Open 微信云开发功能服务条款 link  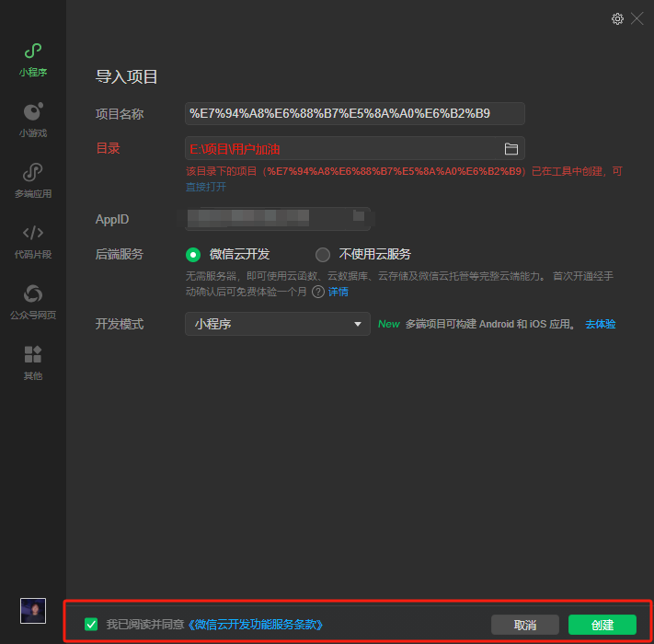click(x=256, y=625)
